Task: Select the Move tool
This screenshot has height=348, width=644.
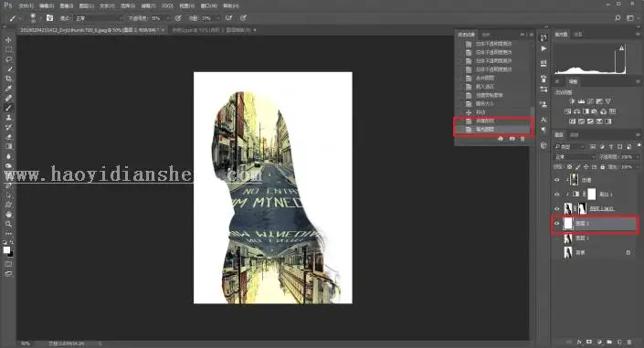Action: (8, 40)
